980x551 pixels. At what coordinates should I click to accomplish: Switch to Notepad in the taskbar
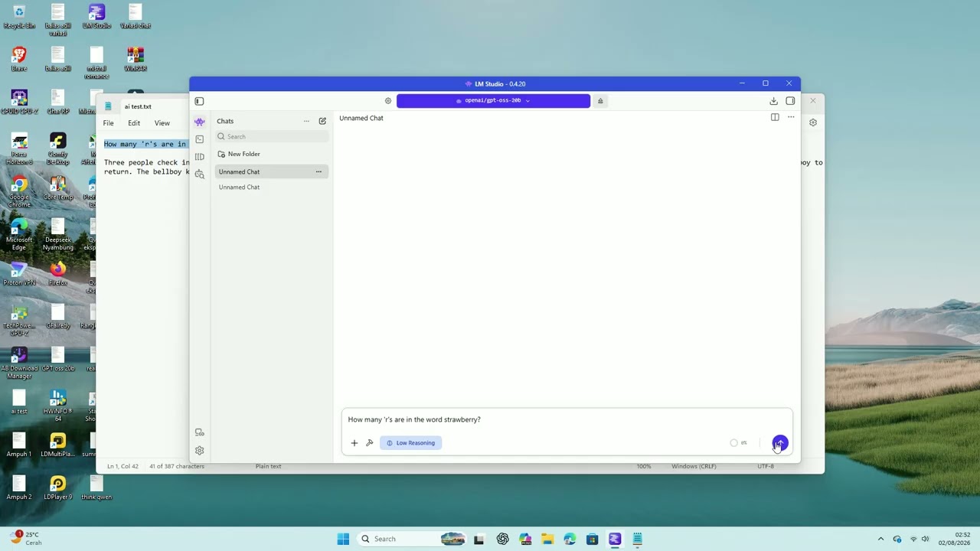[637, 539]
